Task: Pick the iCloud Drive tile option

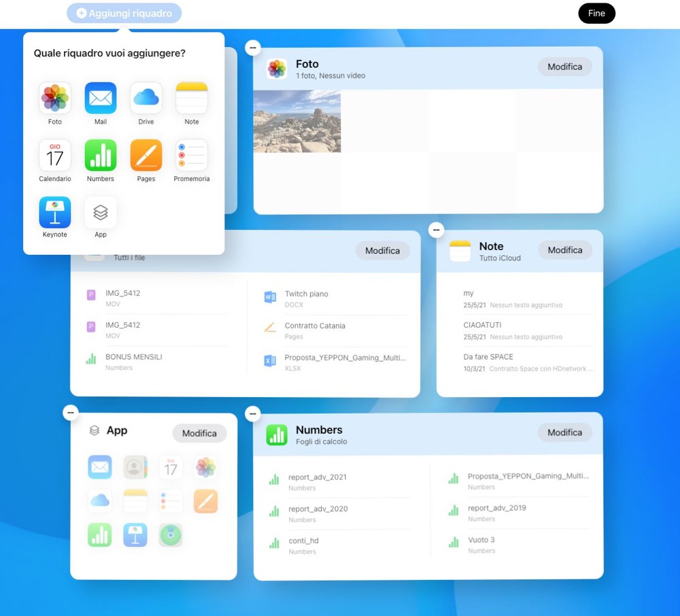Action: (146, 99)
